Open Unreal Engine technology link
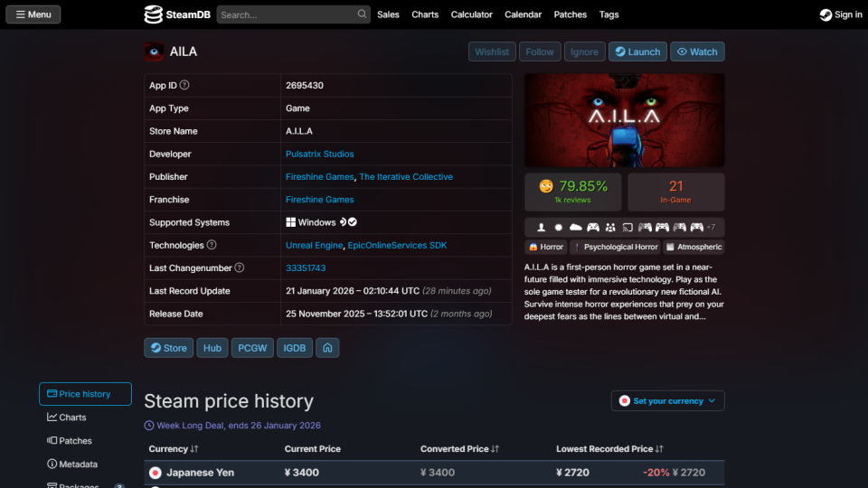The height and width of the screenshot is (488, 868). tap(314, 245)
